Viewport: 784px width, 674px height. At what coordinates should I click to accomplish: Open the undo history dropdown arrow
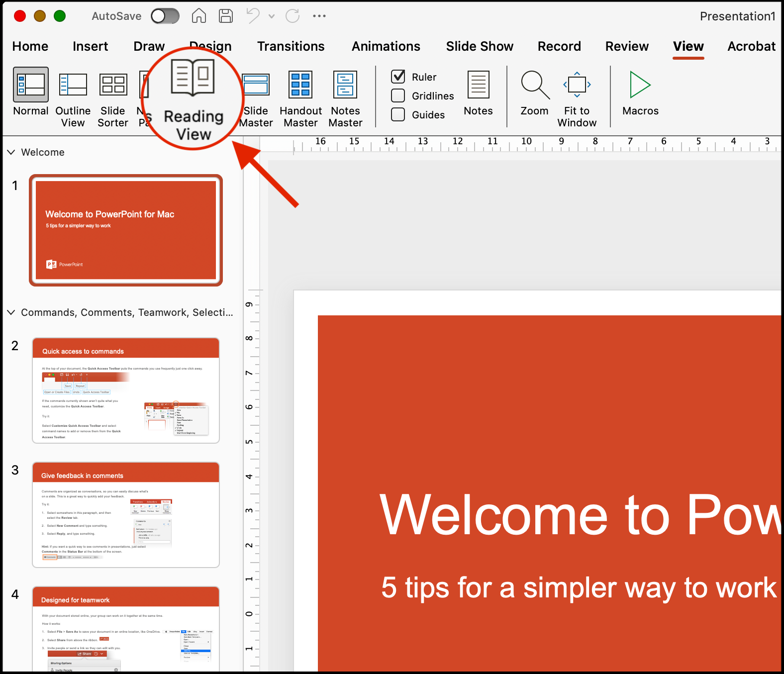272,16
